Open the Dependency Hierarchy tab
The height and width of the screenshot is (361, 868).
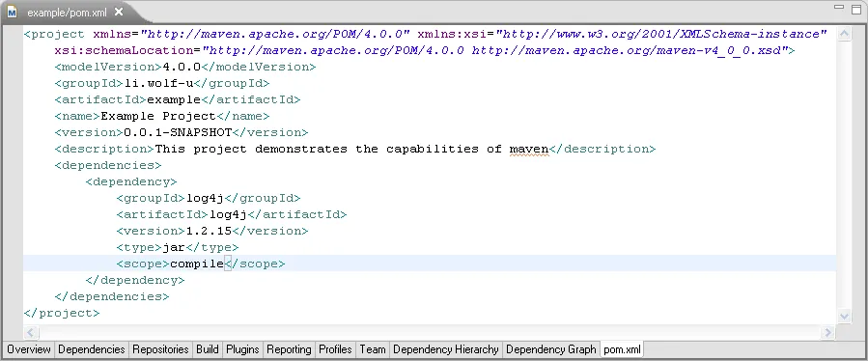click(x=446, y=349)
